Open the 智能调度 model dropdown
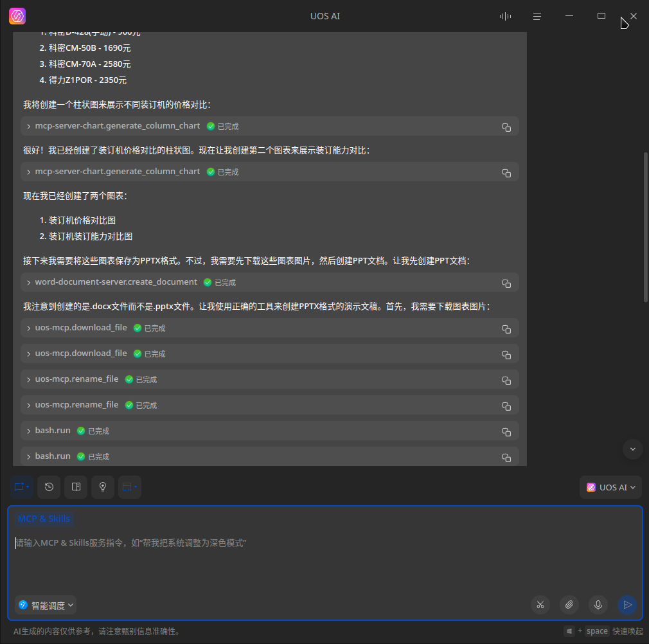649x644 pixels. (46, 605)
